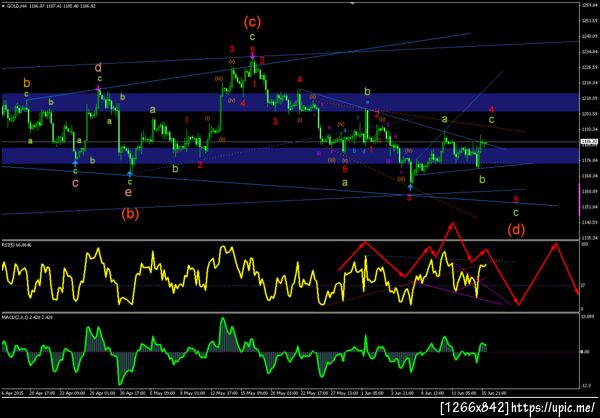Click the GOLD,H4 chart title text

click(16, 6)
